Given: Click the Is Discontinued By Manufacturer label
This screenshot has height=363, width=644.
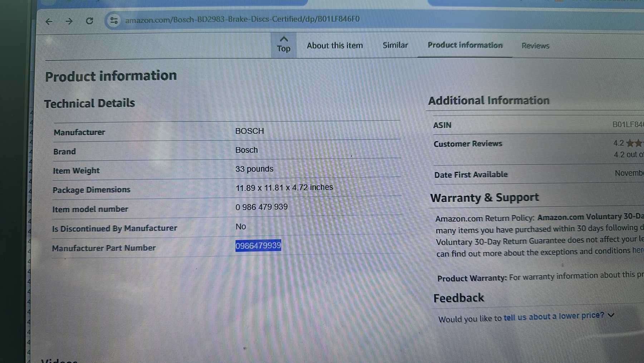Looking at the screenshot, I should point(114,228).
